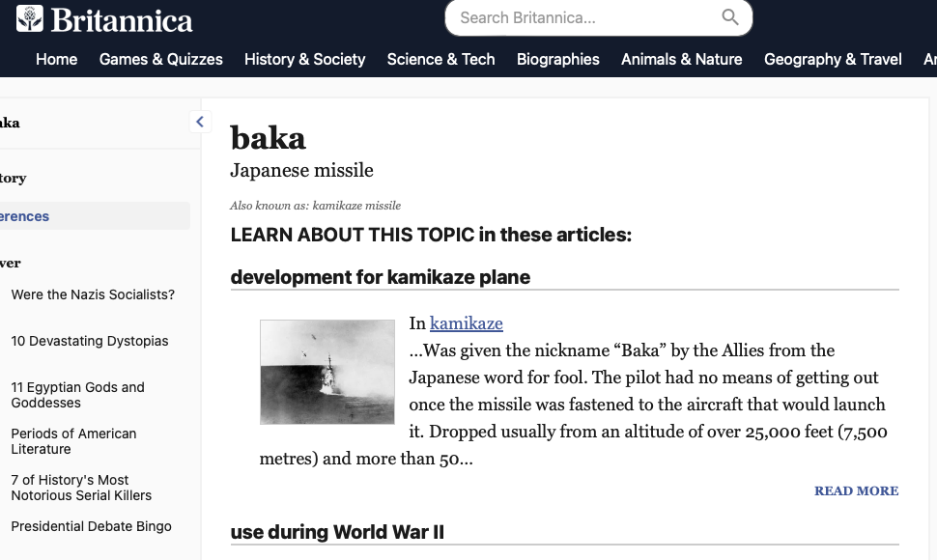Open 'Were the Nazis Socialists?' article

(93, 294)
